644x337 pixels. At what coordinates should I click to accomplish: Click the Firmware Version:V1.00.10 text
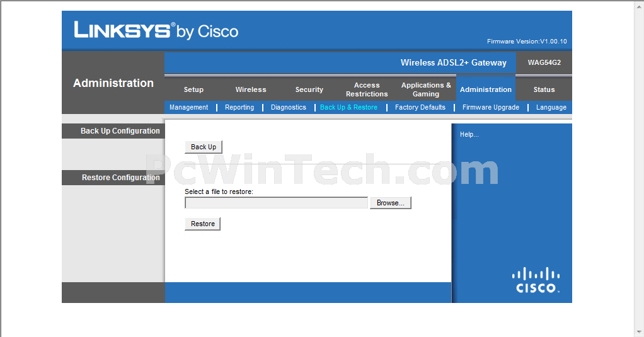[527, 42]
